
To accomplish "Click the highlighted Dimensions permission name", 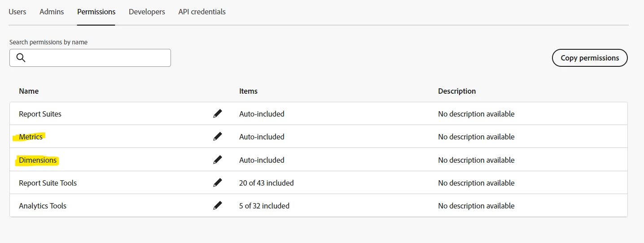I will click(38, 160).
